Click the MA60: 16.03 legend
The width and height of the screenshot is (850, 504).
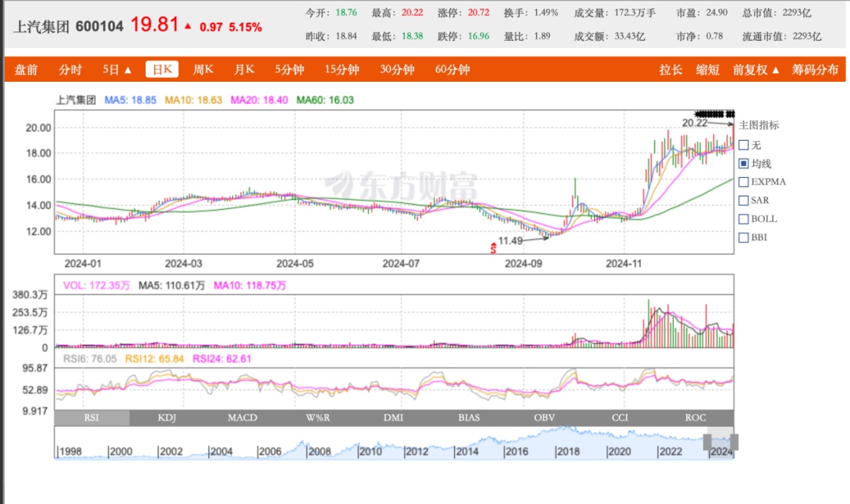(x=325, y=100)
